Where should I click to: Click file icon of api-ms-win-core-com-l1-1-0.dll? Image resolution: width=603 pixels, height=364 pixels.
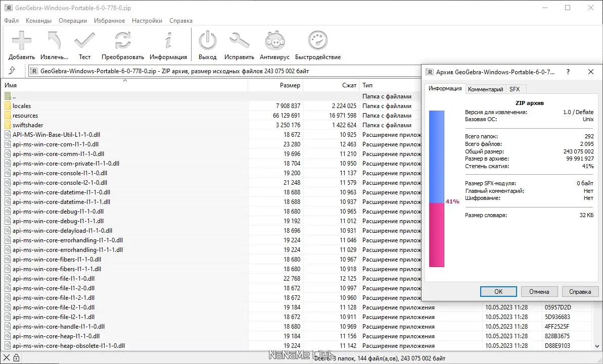pyautogui.click(x=8, y=144)
